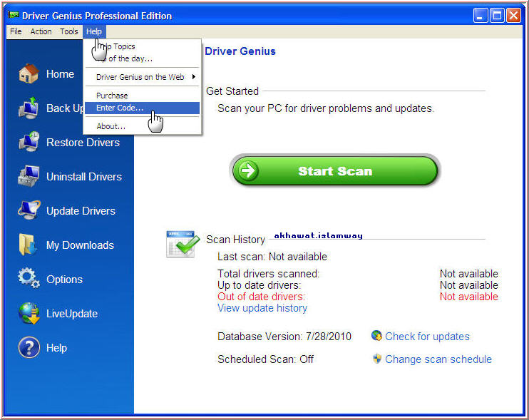Select Enter Code from Help menu
Image resolution: width=529 pixels, height=420 pixels.
pyautogui.click(x=120, y=108)
